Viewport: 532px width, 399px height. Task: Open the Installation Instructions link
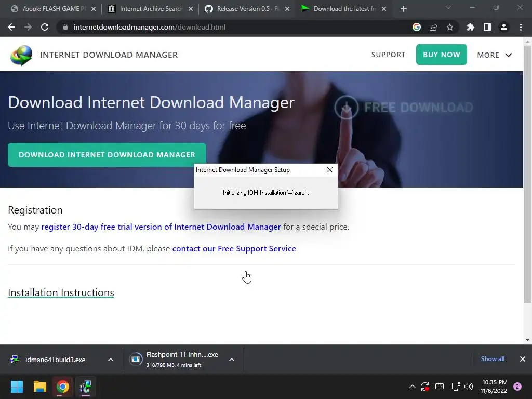click(61, 292)
